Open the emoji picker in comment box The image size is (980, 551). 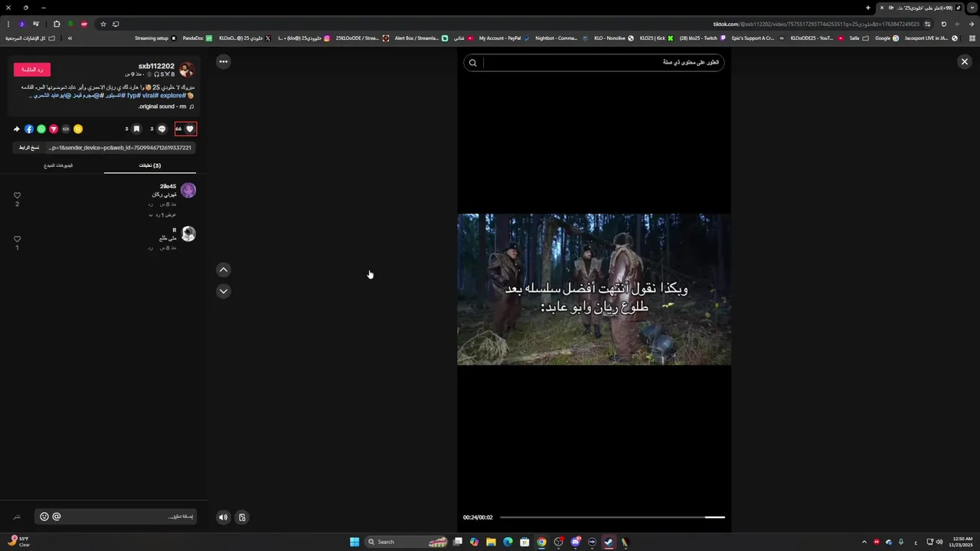click(44, 517)
